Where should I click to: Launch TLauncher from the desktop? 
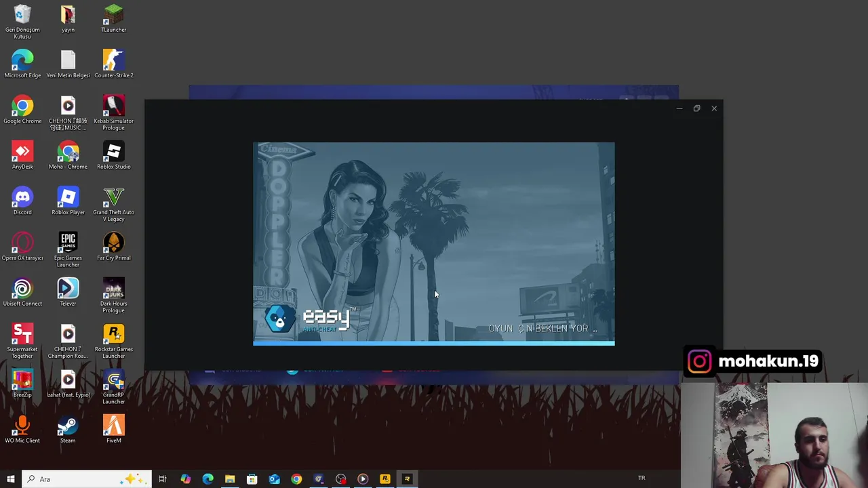[x=113, y=18]
